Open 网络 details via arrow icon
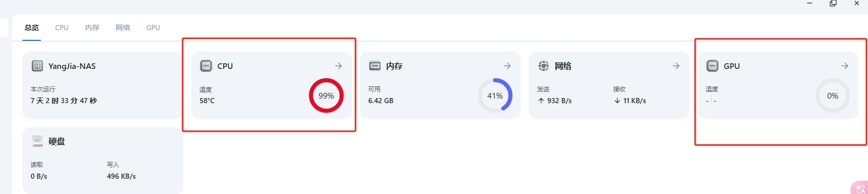 coord(676,66)
